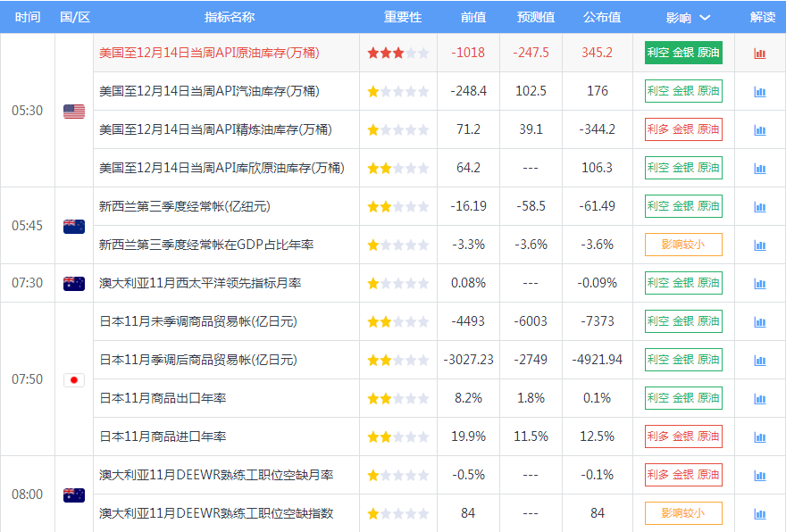Viewport: 786px width, 532px height.
Task: Open chart icon for API精炼油库存 row
Action: [760, 130]
